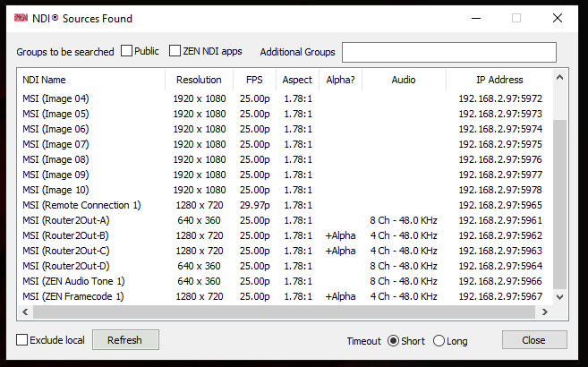Sort by the Audio column header

click(404, 80)
